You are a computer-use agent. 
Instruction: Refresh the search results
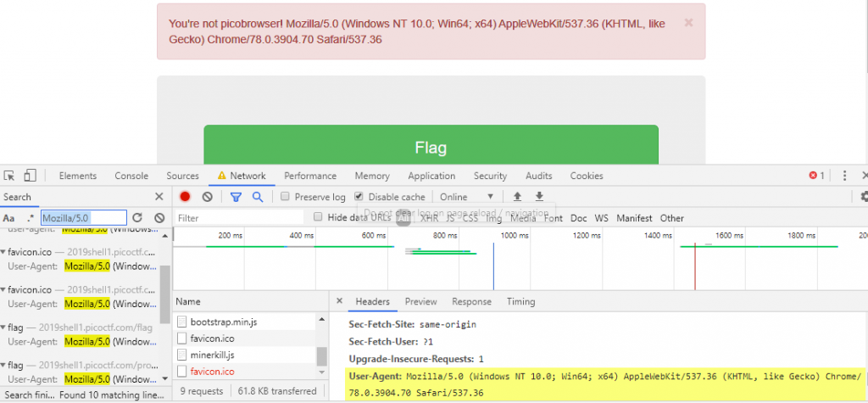click(x=137, y=218)
